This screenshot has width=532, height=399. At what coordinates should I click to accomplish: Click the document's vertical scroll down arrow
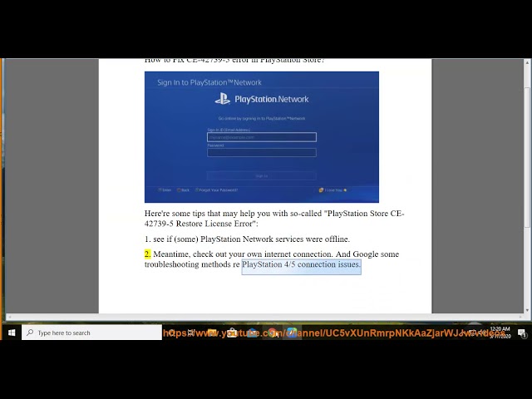(527, 310)
